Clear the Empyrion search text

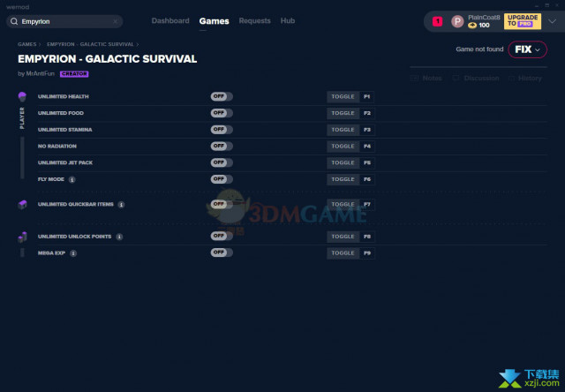pyautogui.click(x=116, y=21)
